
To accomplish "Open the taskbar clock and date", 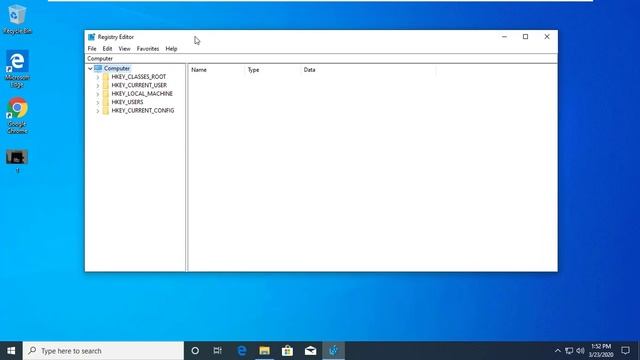I will tap(601, 351).
